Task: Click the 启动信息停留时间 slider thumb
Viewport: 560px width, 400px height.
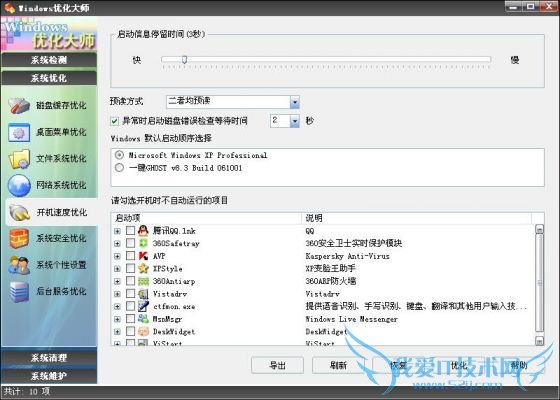Action: [x=184, y=59]
